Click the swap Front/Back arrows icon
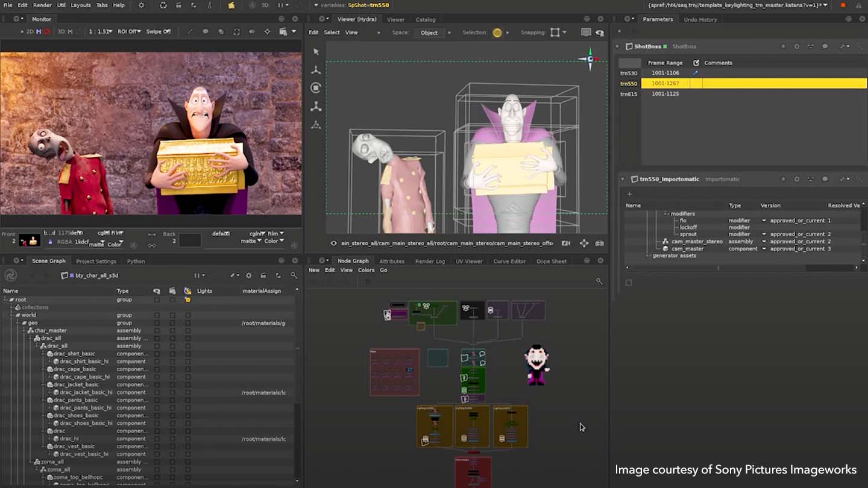This screenshot has height=488, width=868. [x=152, y=234]
